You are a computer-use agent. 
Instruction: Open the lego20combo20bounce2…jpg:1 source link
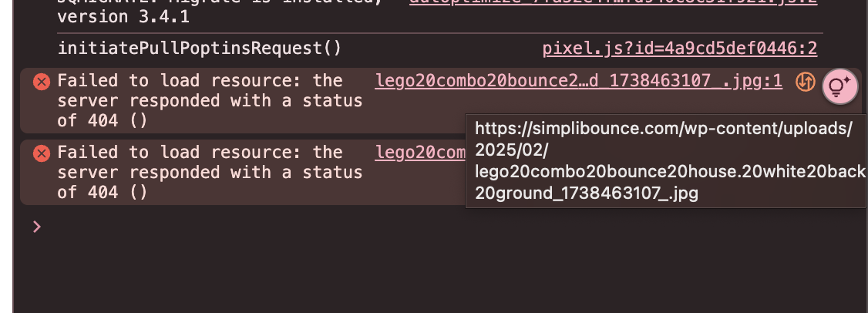(x=578, y=81)
